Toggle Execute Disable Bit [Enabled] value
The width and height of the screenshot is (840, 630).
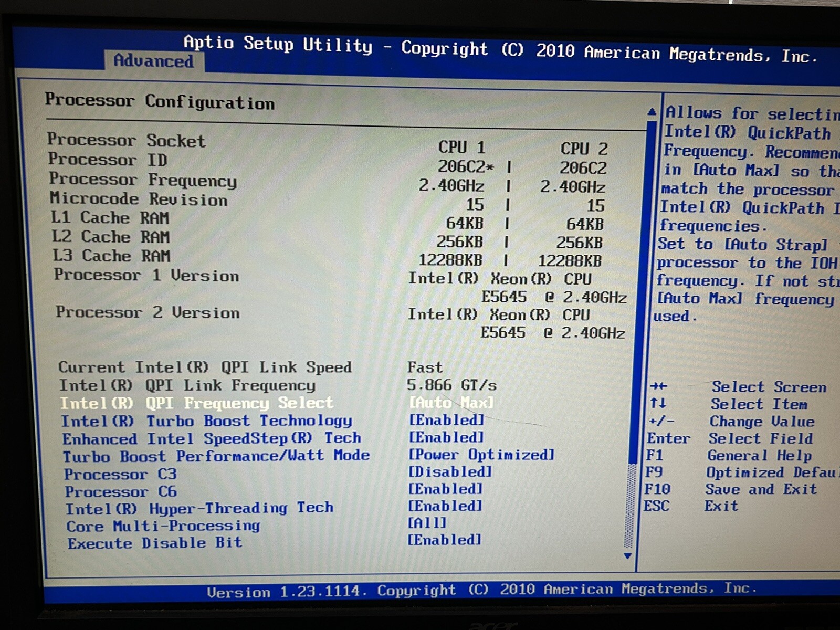[444, 540]
